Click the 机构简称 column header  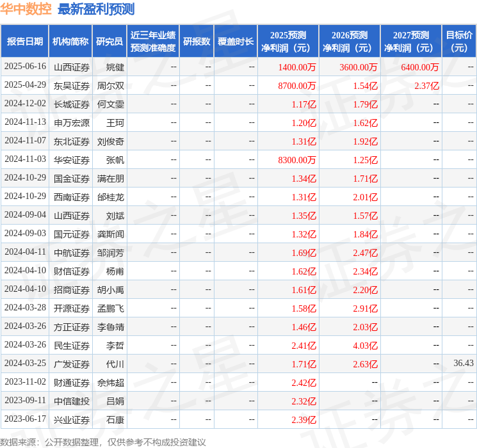coord(70,42)
